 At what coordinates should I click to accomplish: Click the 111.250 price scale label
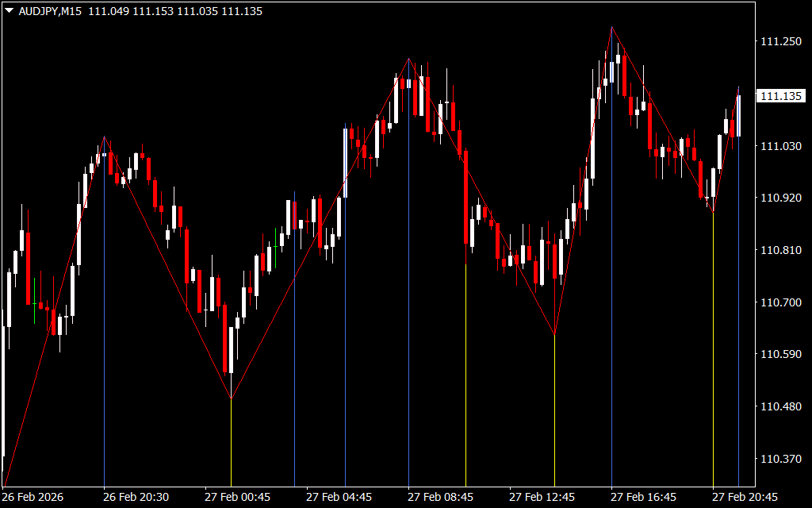pos(780,42)
